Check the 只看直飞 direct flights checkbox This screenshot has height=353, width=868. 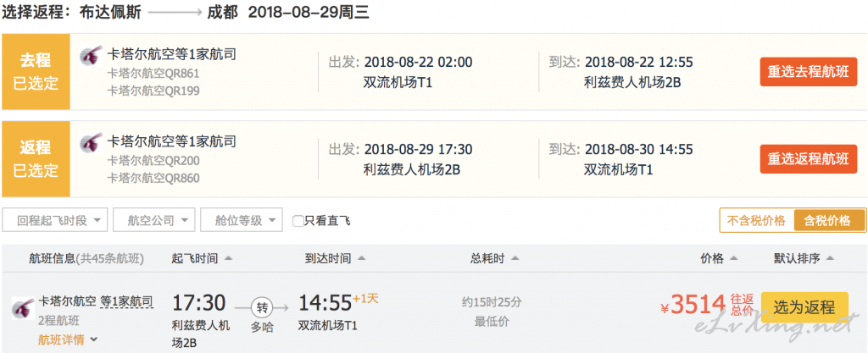pos(298,221)
